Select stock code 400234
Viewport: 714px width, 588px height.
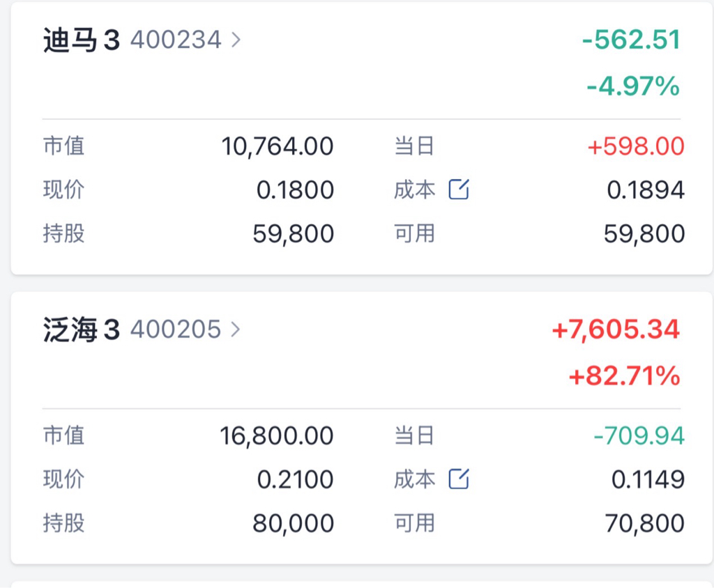point(176,40)
